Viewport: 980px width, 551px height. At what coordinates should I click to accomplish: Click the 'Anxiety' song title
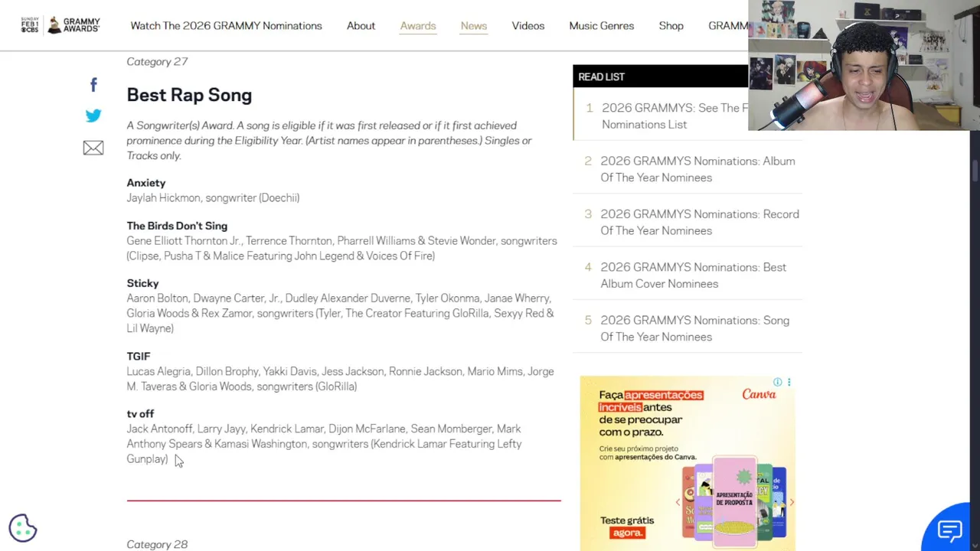(145, 183)
